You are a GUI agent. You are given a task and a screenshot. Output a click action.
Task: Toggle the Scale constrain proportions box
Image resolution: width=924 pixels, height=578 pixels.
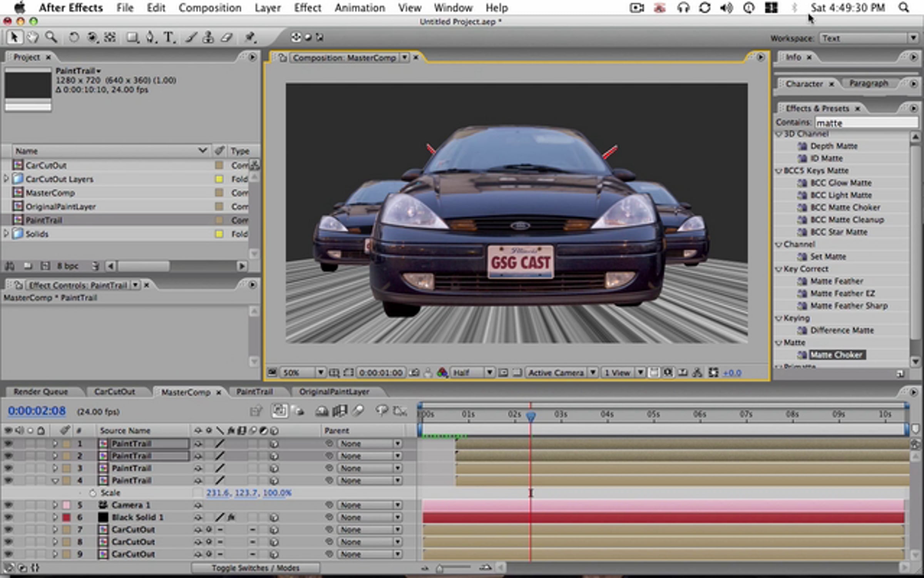tap(198, 493)
